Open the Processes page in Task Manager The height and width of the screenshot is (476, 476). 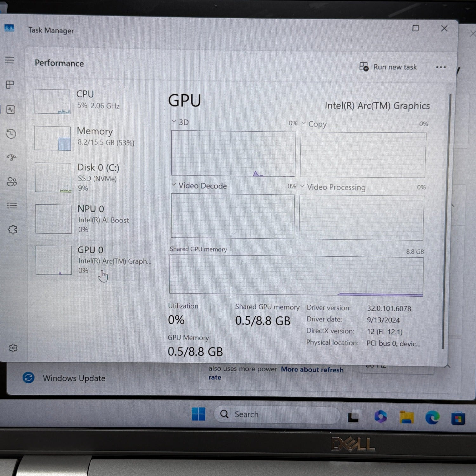pyautogui.click(x=10, y=84)
